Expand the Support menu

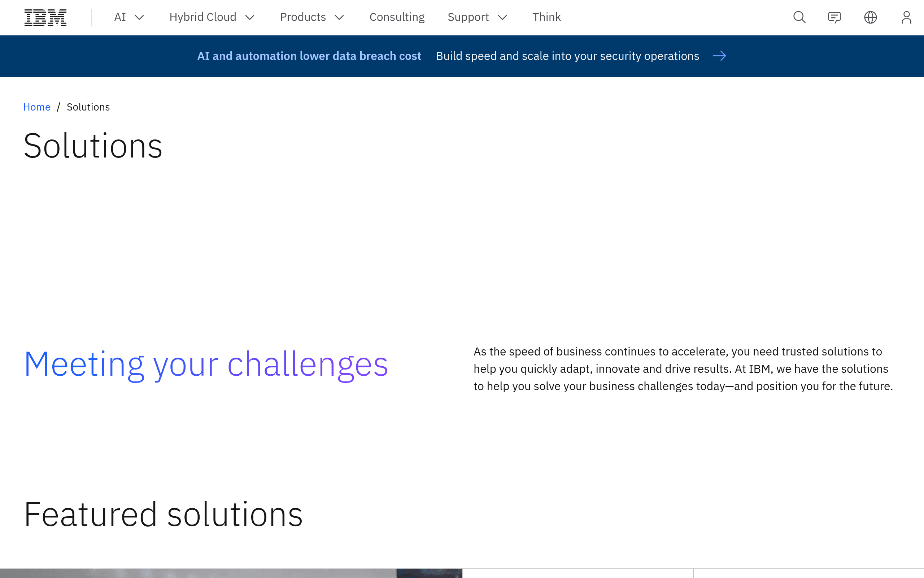[477, 17]
